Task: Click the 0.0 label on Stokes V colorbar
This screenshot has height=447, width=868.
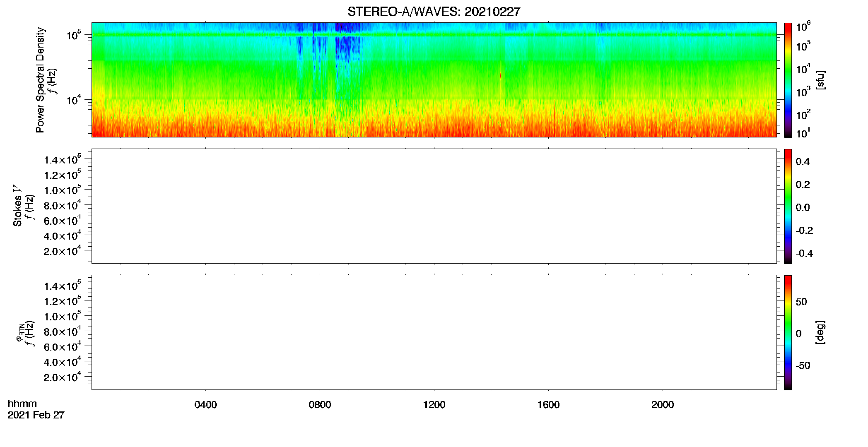Action: pyautogui.click(x=803, y=208)
